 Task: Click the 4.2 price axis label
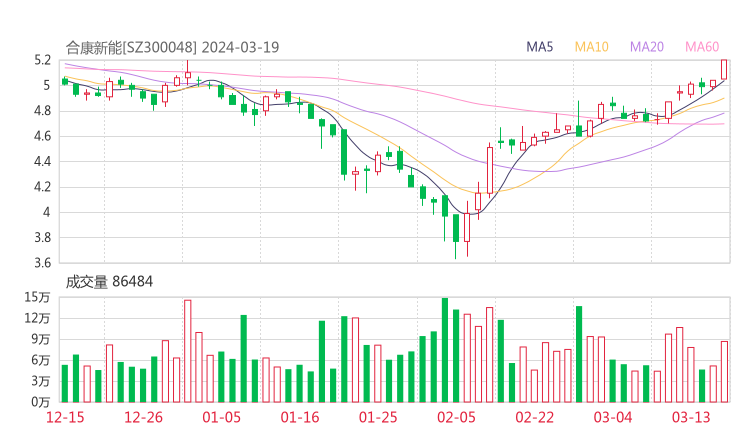click(42, 187)
